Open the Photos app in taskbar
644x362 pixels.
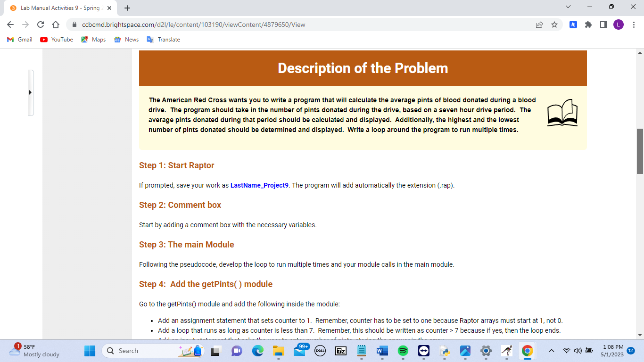(465, 351)
